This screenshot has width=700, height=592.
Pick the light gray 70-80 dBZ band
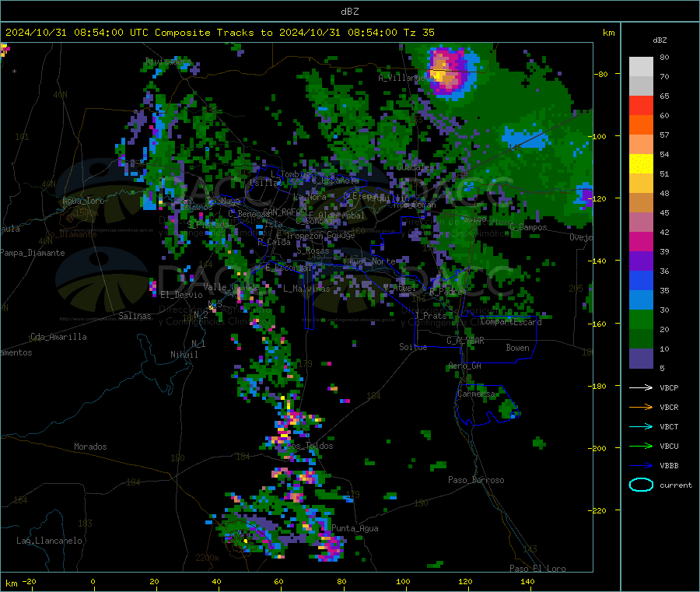click(x=641, y=67)
